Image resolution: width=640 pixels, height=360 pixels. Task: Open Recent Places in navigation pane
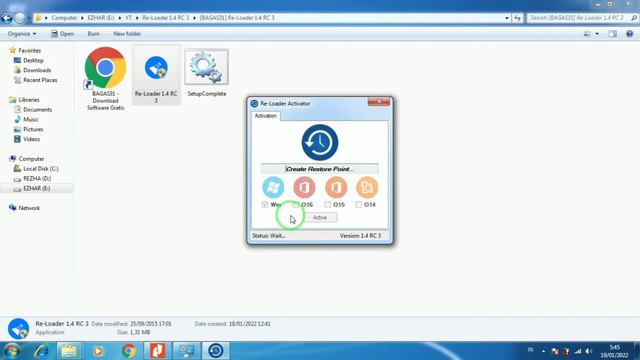(40, 80)
